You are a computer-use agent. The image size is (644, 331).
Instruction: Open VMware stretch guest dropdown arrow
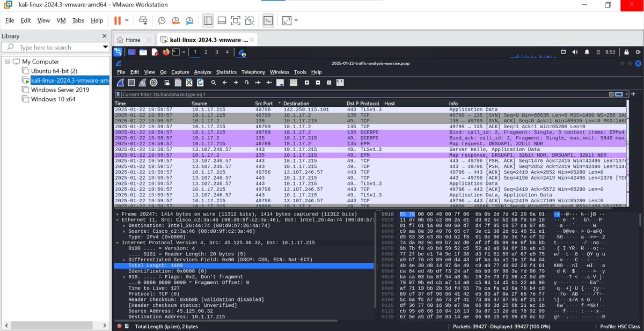[x=296, y=20]
